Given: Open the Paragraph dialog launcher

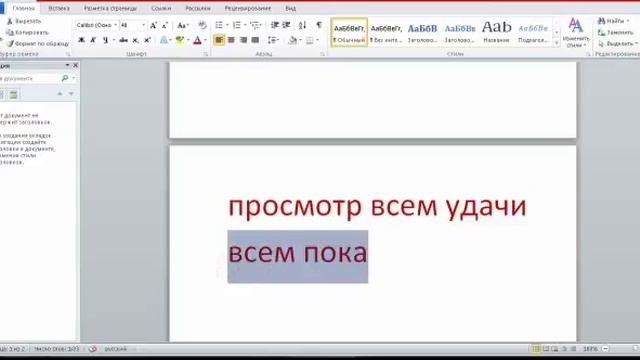Looking at the screenshot, I should coord(322,54).
